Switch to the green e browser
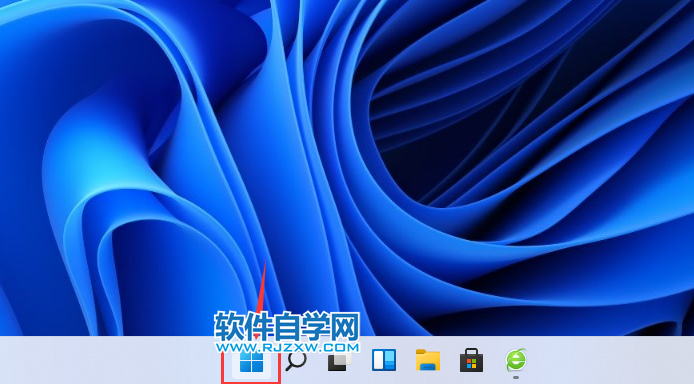Image resolution: width=694 pixels, height=384 pixels. click(x=516, y=360)
